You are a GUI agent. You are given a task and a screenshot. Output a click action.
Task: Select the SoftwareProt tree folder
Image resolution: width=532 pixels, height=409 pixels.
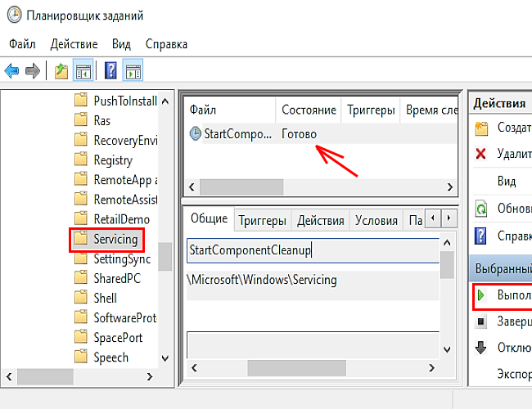[125, 317]
